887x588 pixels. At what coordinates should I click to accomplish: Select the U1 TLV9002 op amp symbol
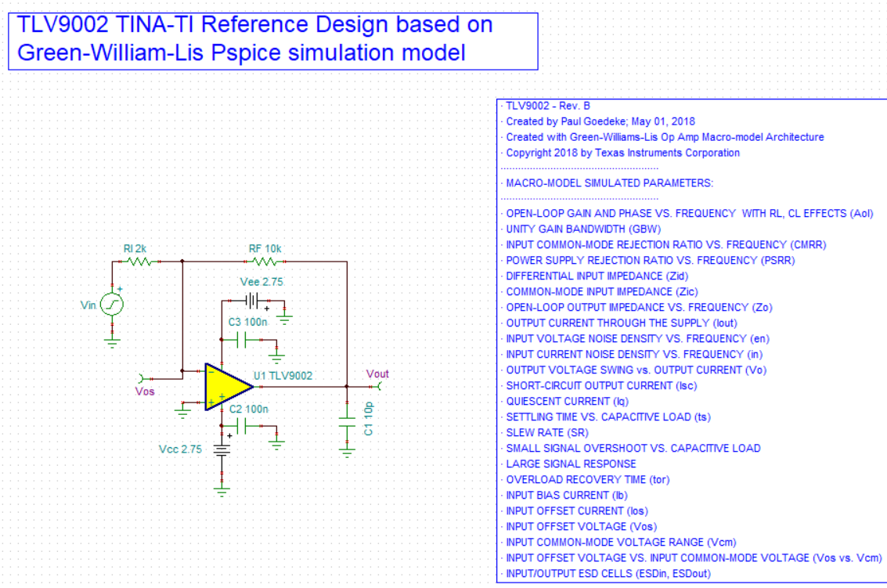(x=228, y=387)
